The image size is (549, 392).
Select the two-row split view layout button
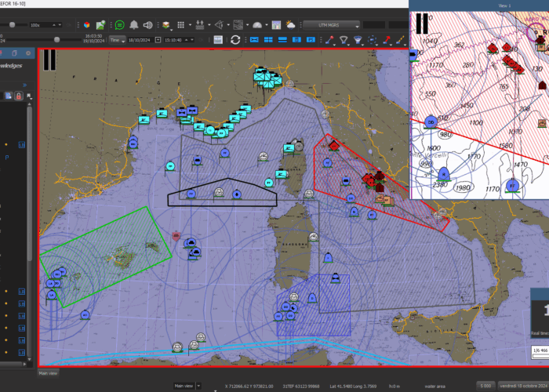coord(282,40)
